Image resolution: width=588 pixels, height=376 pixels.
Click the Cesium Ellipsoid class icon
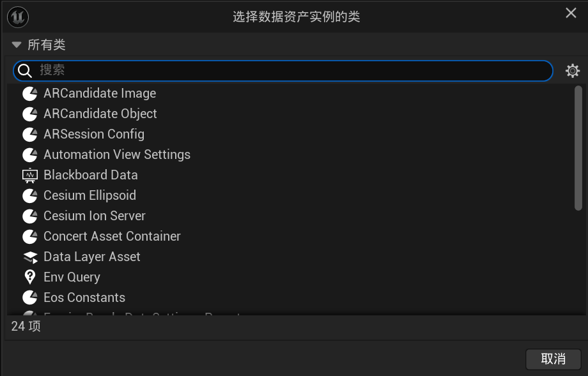[x=30, y=195]
